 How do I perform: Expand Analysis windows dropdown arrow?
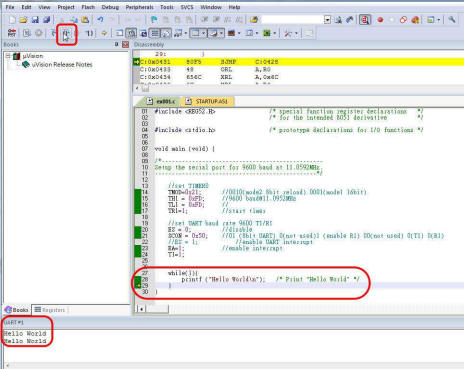coord(239,33)
